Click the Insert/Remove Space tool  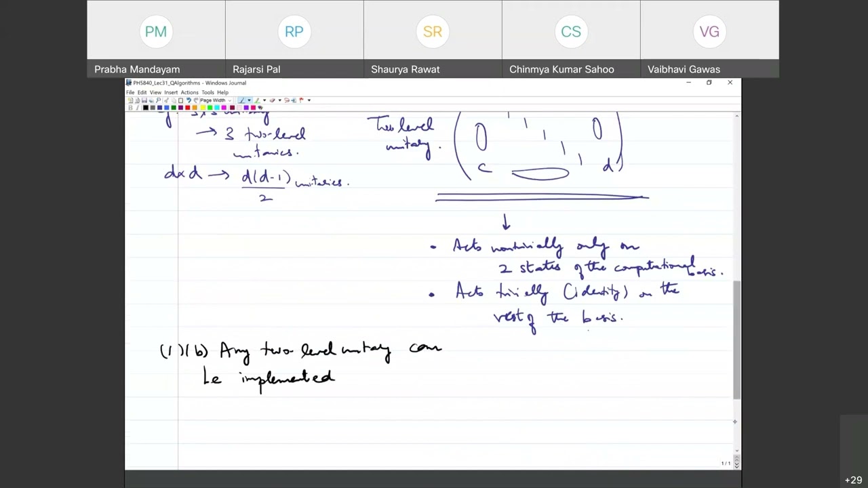point(294,100)
